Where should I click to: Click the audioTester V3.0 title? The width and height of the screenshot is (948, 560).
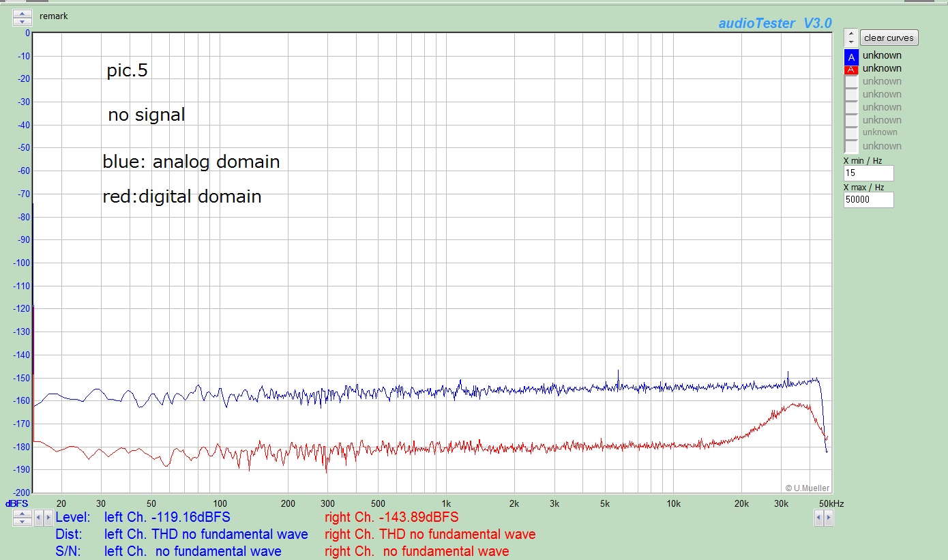click(775, 23)
